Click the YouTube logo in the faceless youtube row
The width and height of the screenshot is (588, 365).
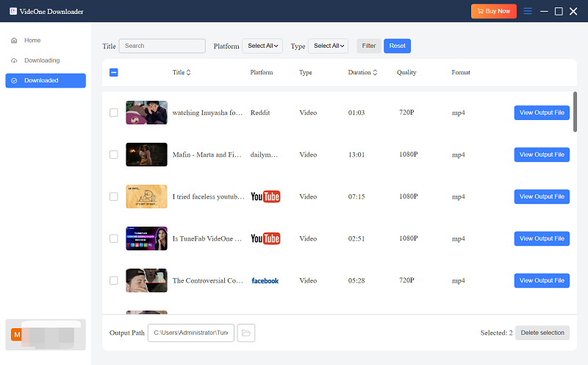[x=265, y=196]
